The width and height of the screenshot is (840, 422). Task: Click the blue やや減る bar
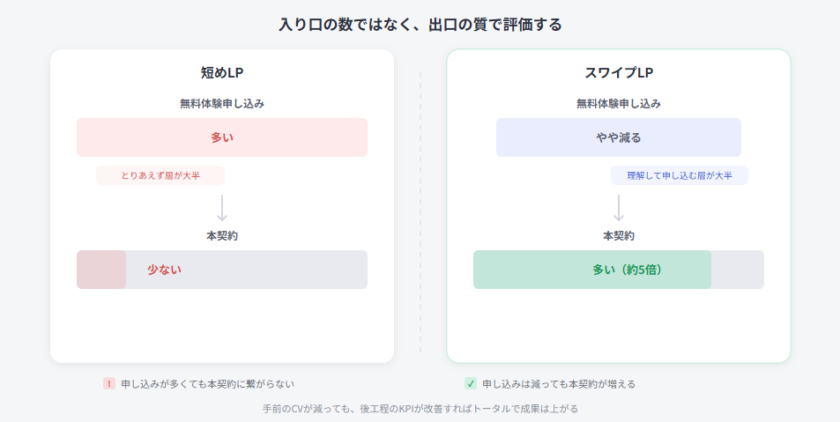618,137
